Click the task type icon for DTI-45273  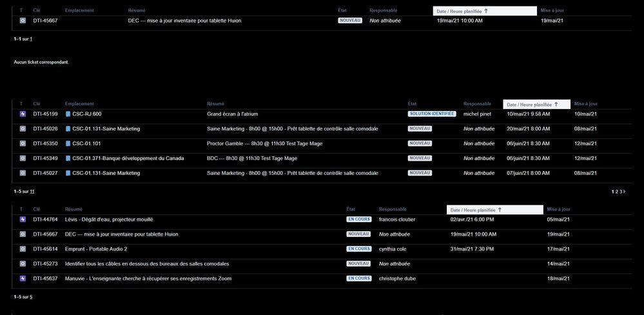(23, 264)
